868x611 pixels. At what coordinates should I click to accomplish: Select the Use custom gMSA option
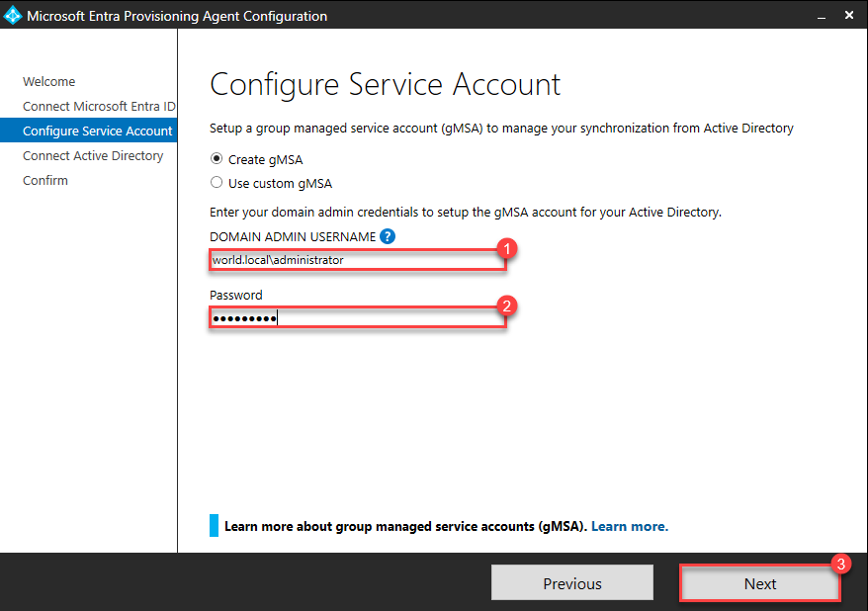(x=217, y=183)
